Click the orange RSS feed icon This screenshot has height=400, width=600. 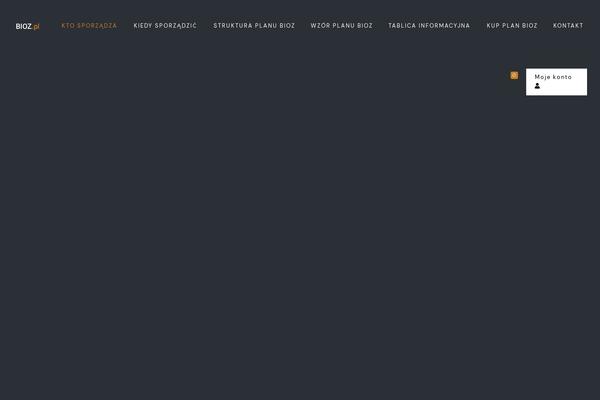[x=514, y=75]
